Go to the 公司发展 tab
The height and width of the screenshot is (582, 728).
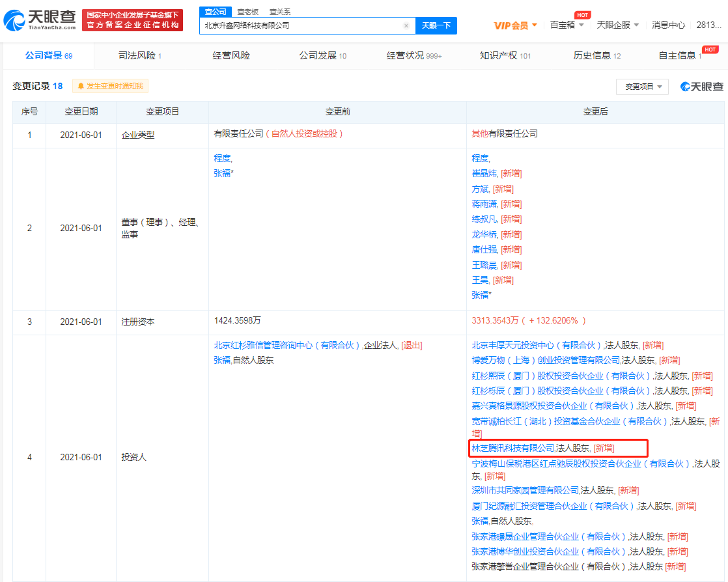click(323, 56)
